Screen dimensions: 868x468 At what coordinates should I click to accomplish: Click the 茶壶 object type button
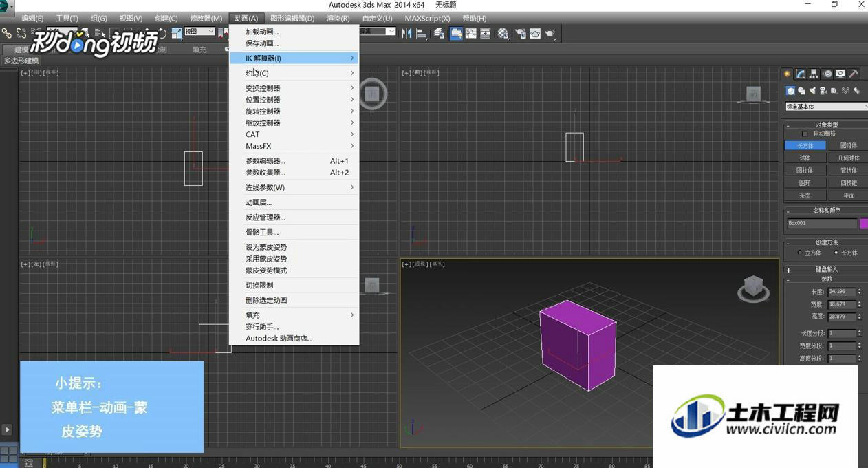[x=805, y=195]
